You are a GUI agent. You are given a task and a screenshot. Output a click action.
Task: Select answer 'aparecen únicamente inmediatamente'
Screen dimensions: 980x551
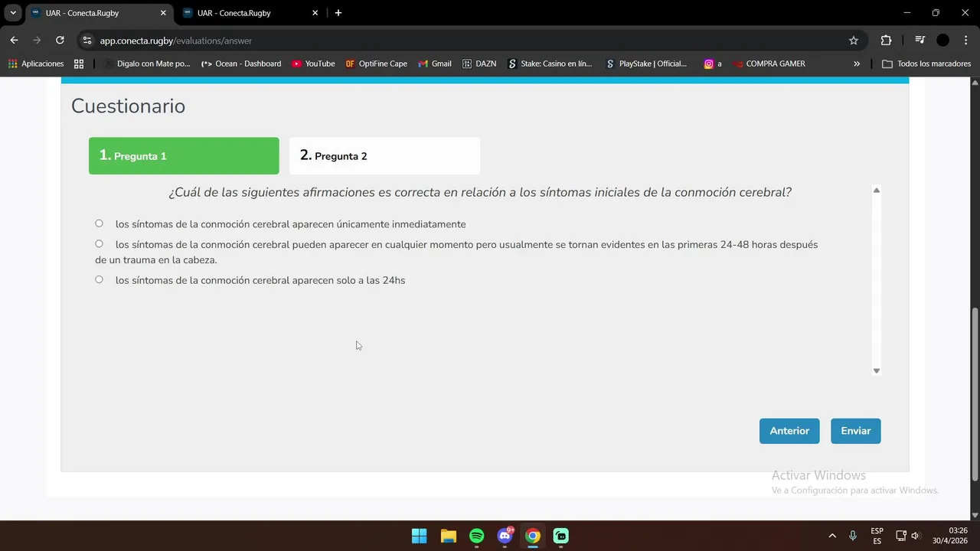(99, 223)
